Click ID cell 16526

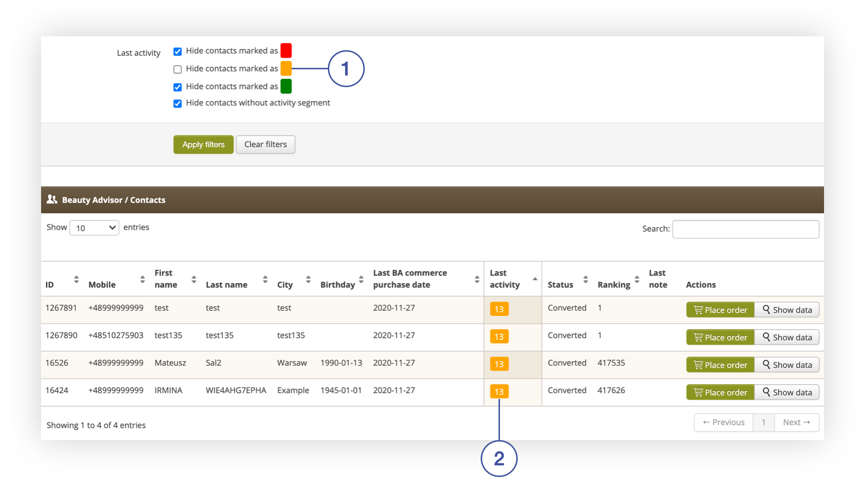[x=57, y=363]
